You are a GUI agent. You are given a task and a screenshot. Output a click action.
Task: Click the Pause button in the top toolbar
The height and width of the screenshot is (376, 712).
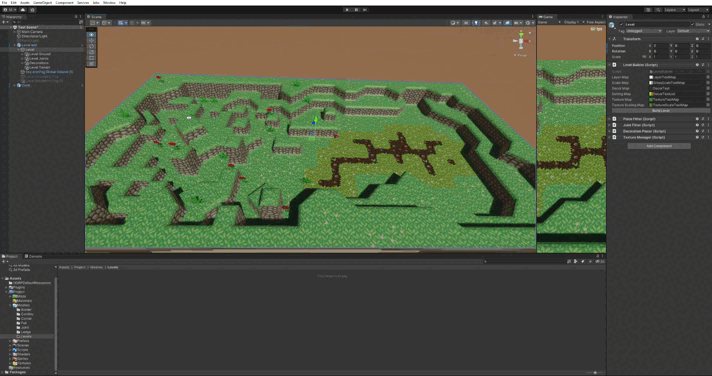click(356, 10)
